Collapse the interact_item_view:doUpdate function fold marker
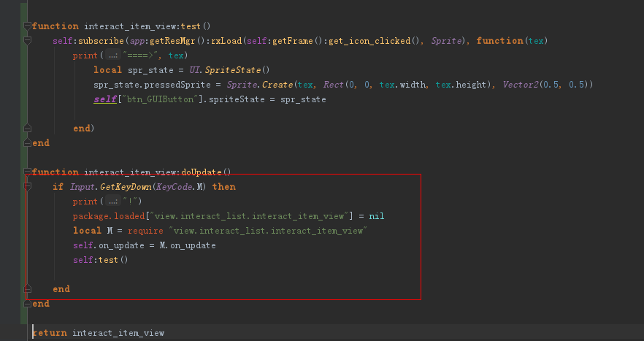The width and height of the screenshot is (644, 341). (28, 172)
